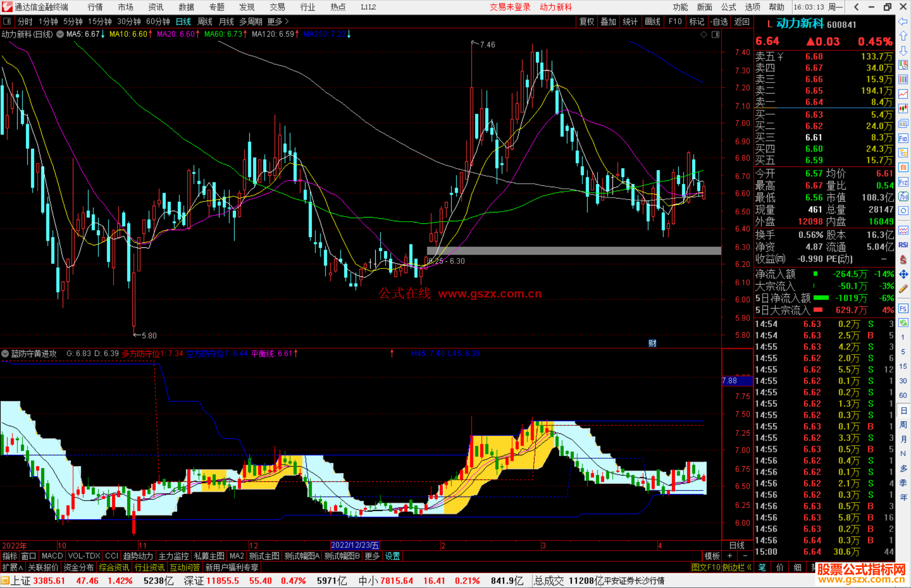Toggle the round button beside 蓝防守黄进攻
The image size is (911, 588).
(5, 354)
